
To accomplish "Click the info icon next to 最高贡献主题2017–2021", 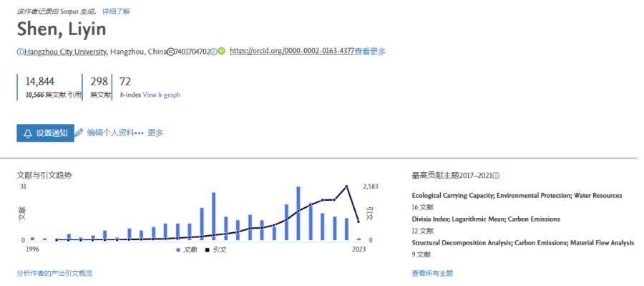I will pyautogui.click(x=496, y=176).
